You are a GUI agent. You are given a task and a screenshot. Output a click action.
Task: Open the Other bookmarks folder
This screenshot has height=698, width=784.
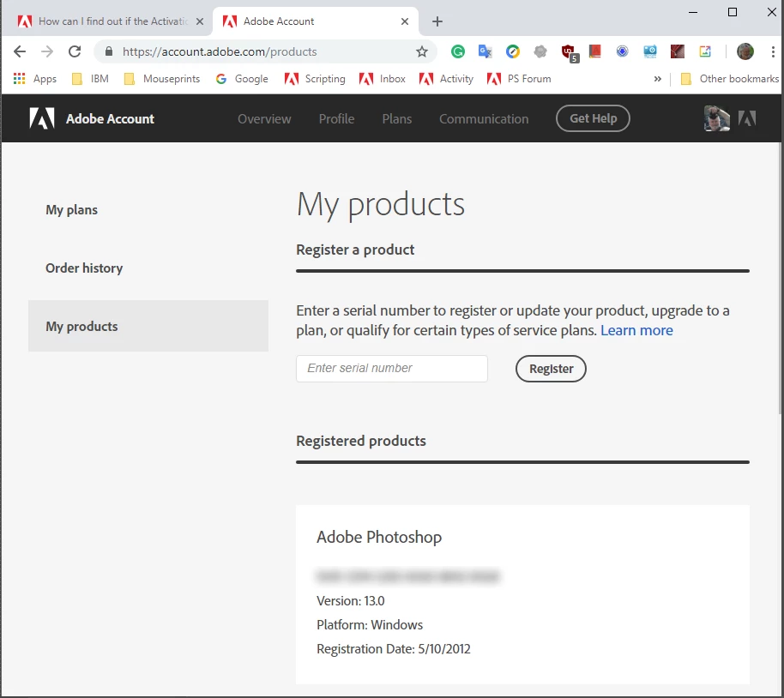(730, 79)
